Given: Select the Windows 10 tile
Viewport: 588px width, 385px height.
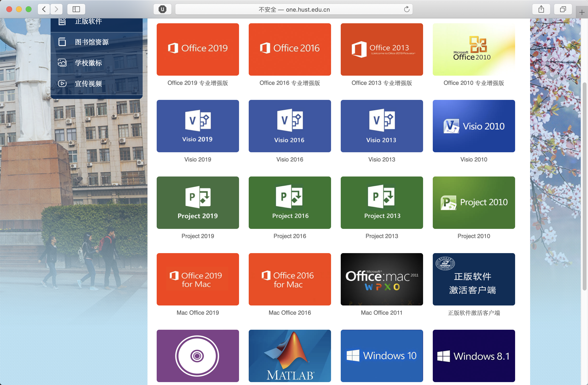Looking at the screenshot, I should click(381, 356).
